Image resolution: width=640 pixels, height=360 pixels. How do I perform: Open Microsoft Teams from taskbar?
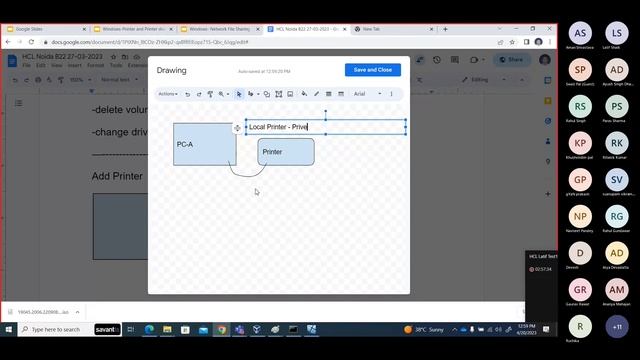[239, 329]
